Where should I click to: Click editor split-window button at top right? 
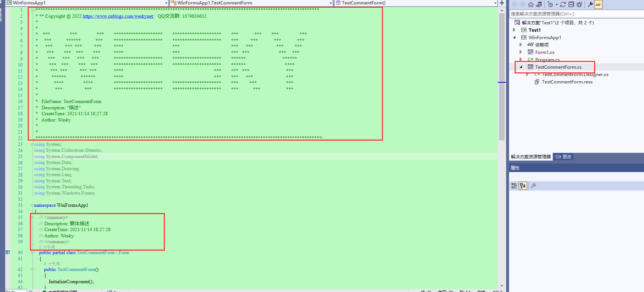[502, 3]
